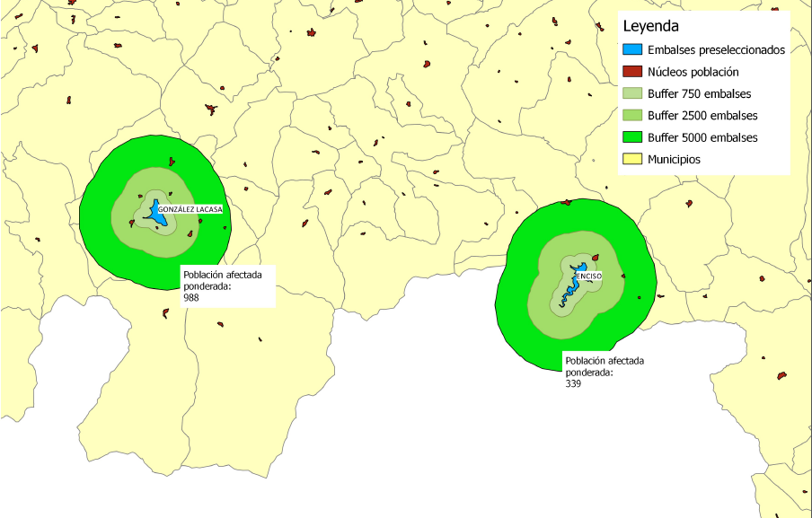
Task: Click the GONZÁLEZ LACASA reservoir label
Action: [190, 209]
